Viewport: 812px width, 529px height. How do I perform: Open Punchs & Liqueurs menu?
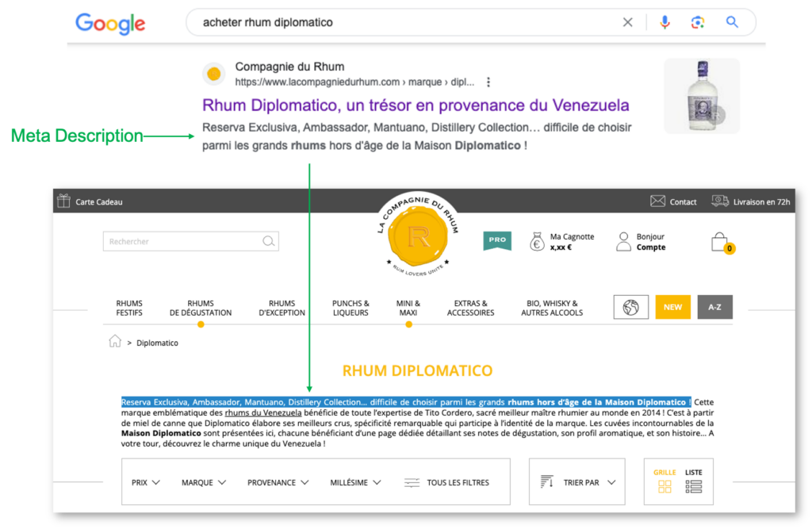[x=350, y=308]
